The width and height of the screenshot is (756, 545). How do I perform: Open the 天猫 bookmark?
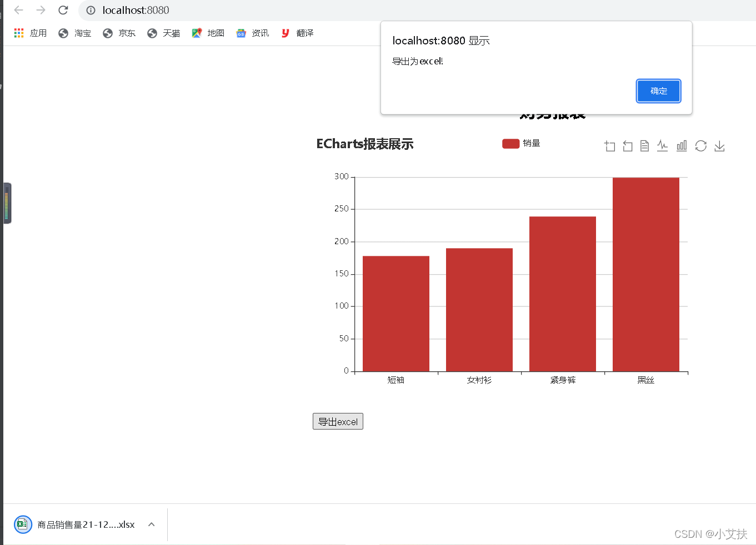pos(164,33)
